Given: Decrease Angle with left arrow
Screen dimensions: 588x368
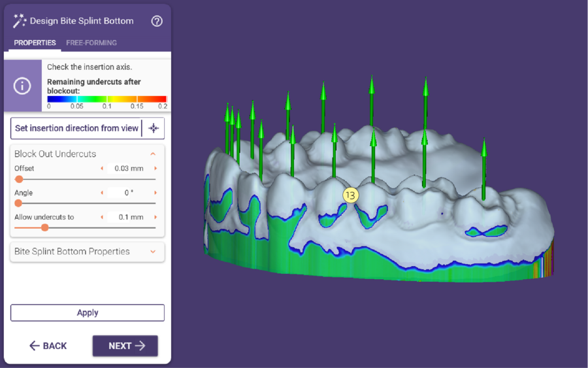Looking at the screenshot, I should click(102, 193).
